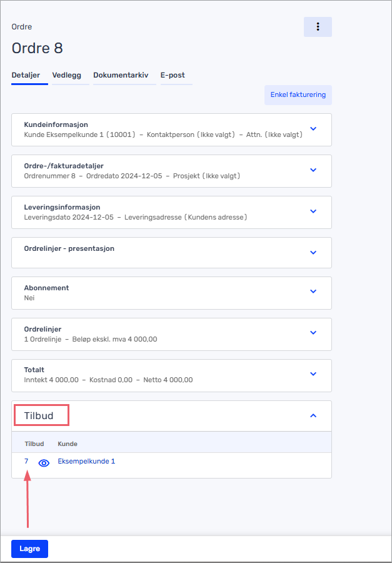The width and height of the screenshot is (392, 563).
Task: Click the Leveringsdato 2024-12-05 summary line
Action: click(135, 218)
